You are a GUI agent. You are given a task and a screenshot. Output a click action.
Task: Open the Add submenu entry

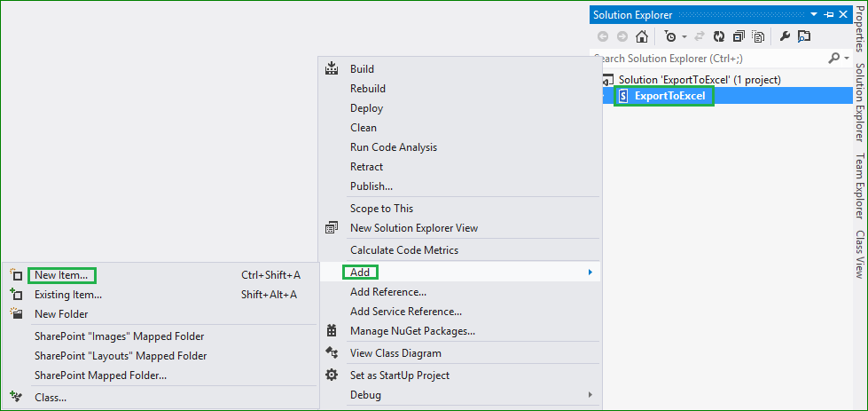click(x=460, y=272)
